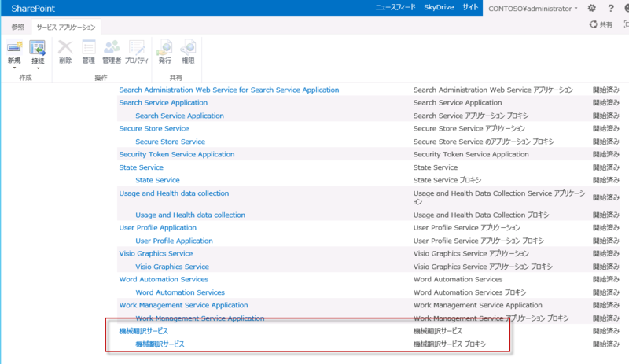Screen dimensions: 629x364
Task: Click the 新規 (New) ribbon icon
Action: click(14, 48)
